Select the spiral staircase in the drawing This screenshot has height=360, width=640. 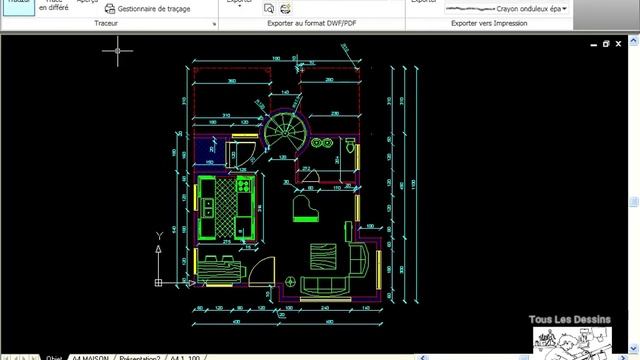coord(285,131)
